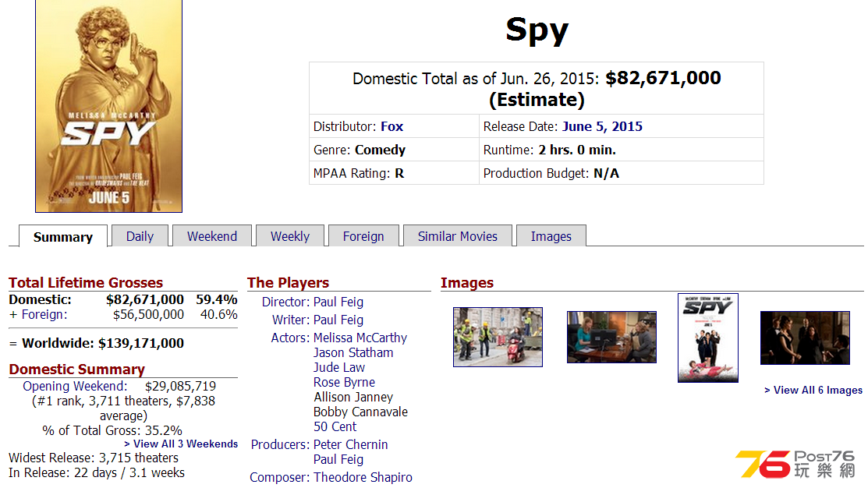Image resolution: width=868 pixels, height=488 pixels.
Task: Click the Domestic Summary heading
Action: pyautogui.click(x=77, y=369)
